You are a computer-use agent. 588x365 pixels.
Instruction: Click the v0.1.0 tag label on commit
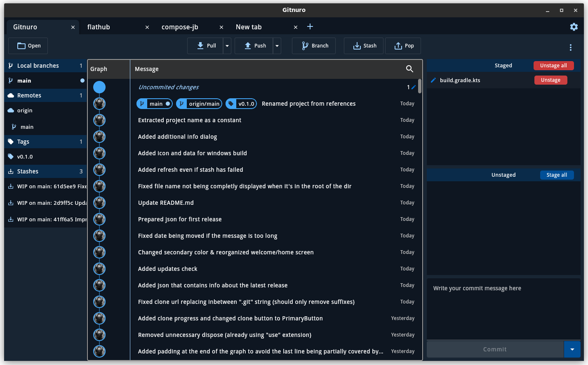tap(241, 104)
